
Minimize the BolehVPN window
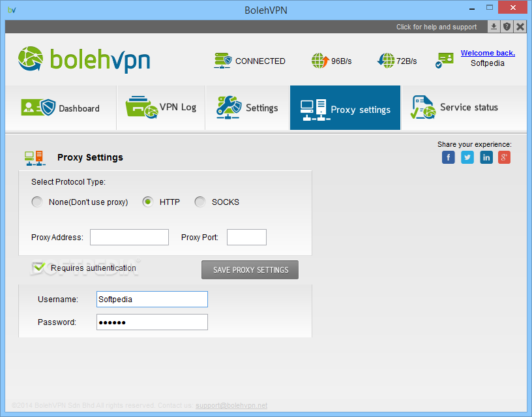(x=471, y=8)
